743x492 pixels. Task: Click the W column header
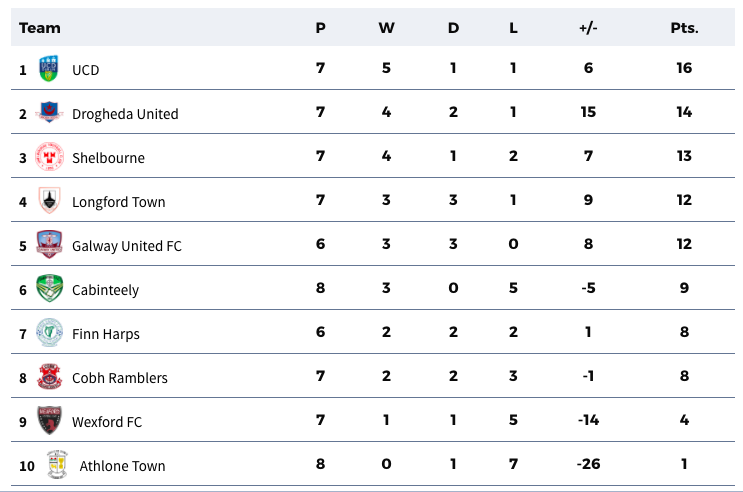[x=386, y=28]
